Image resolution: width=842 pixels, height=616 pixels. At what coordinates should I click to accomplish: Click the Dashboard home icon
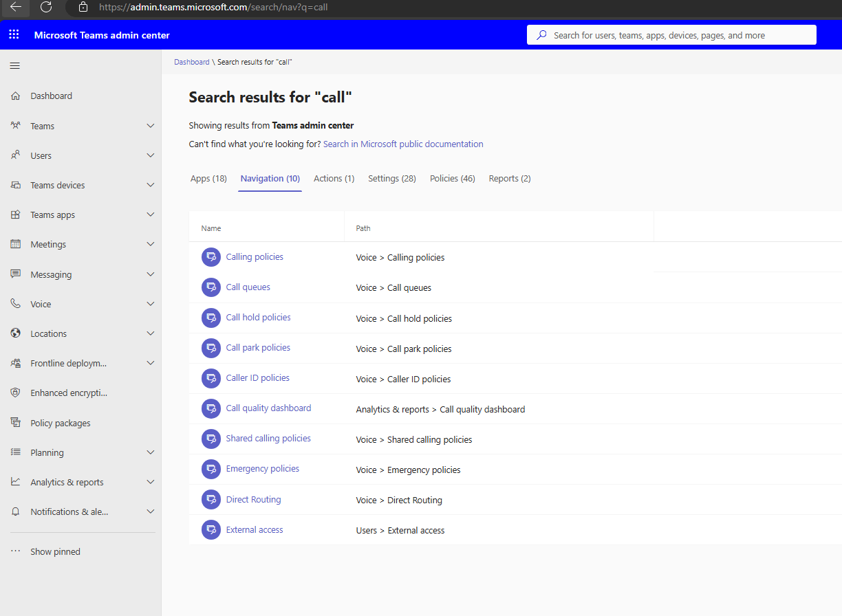coord(15,96)
